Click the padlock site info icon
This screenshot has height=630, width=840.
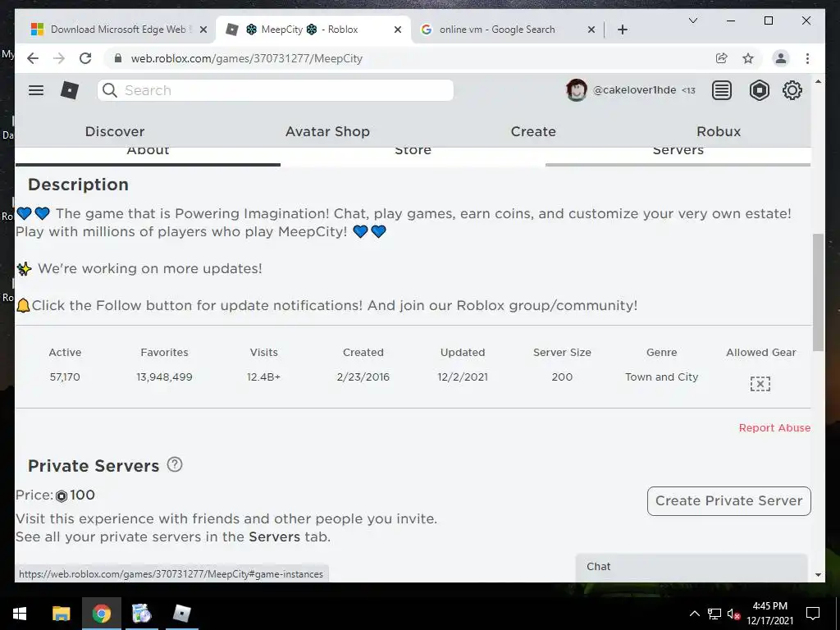(118, 58)
